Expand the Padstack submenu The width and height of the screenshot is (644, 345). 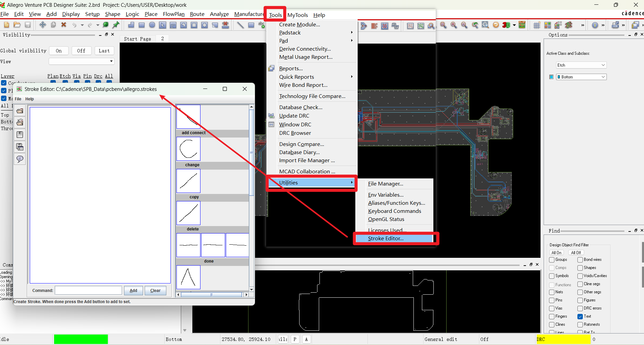[316, 32]
